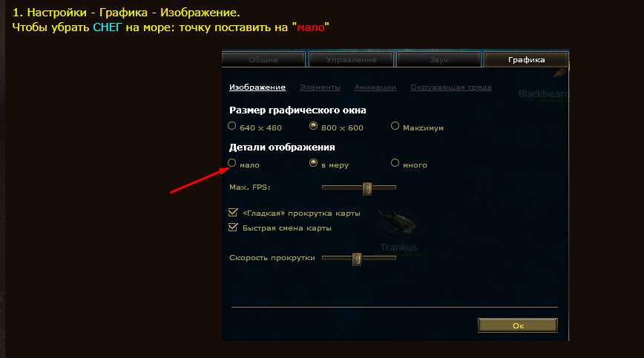
Task: Open the Звук settings tab
Action: [x=439, y=59]
